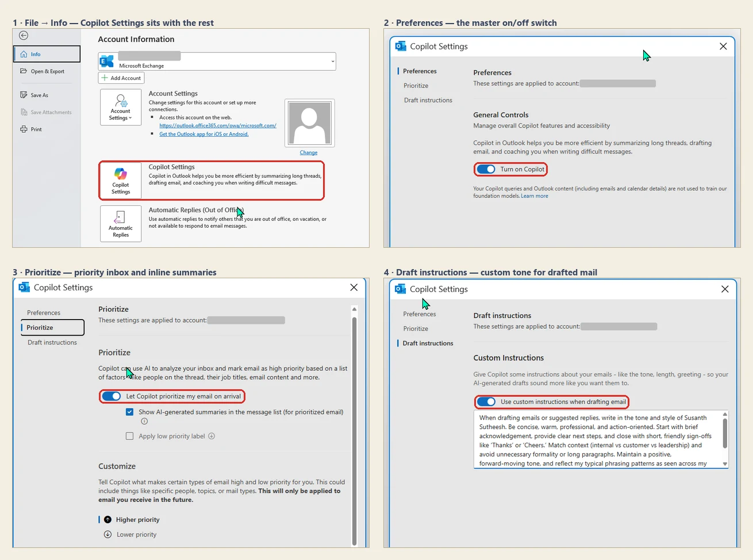753x560 pixels.
Task: Open the outlook.office365.com web access link
Action: (x=218, y=125)
